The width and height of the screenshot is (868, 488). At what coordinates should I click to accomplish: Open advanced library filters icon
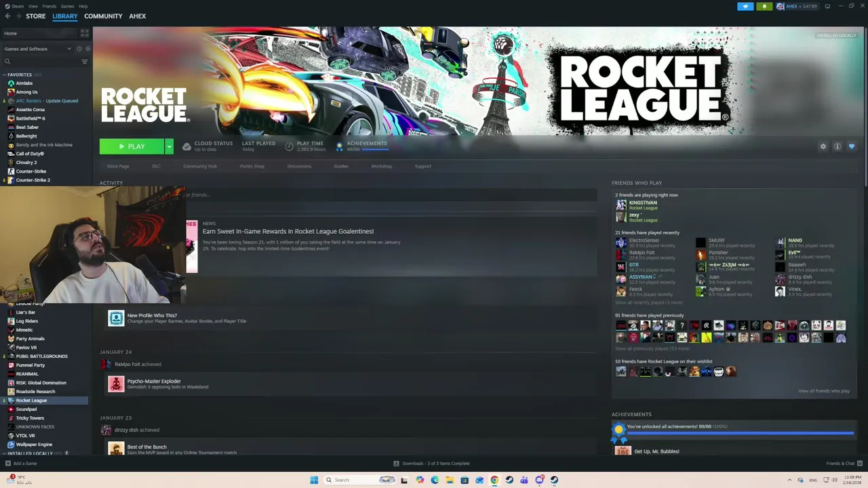[85, 62]
